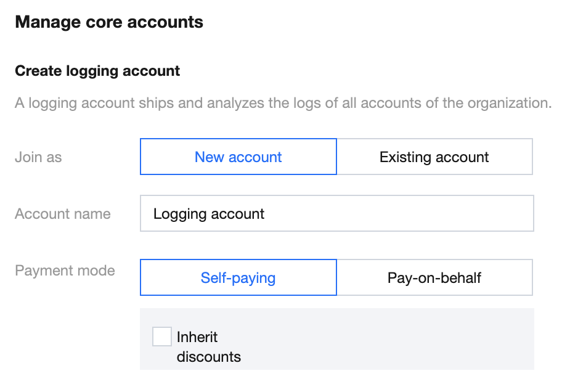
Task: Enable the Inherit discounts checkbox
Action: [162, 337]
